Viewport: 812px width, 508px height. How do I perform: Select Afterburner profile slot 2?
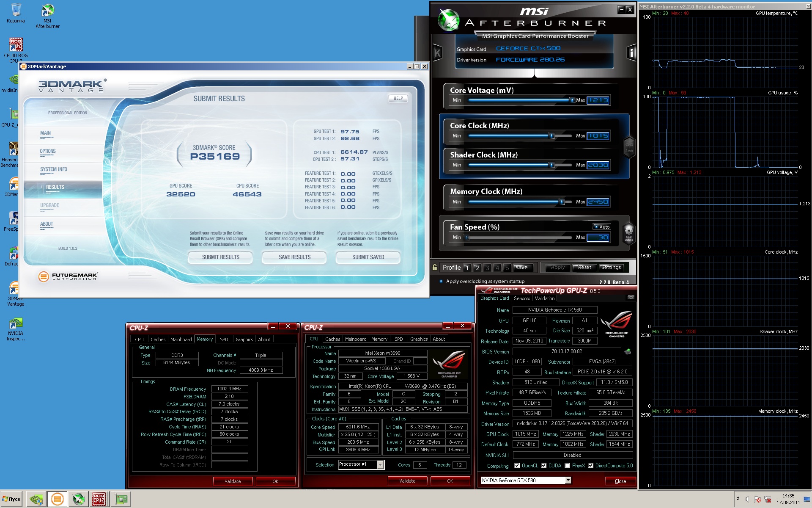(477, 268)
